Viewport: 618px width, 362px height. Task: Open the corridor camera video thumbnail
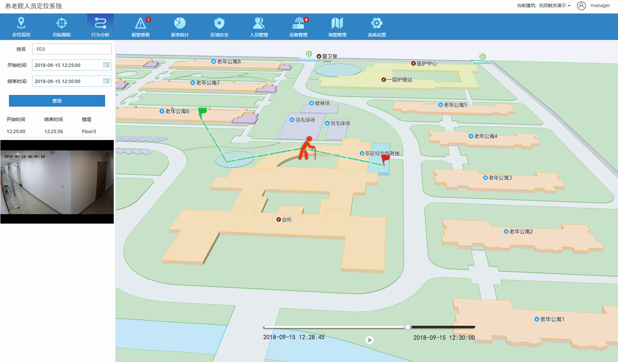[57, 182]
